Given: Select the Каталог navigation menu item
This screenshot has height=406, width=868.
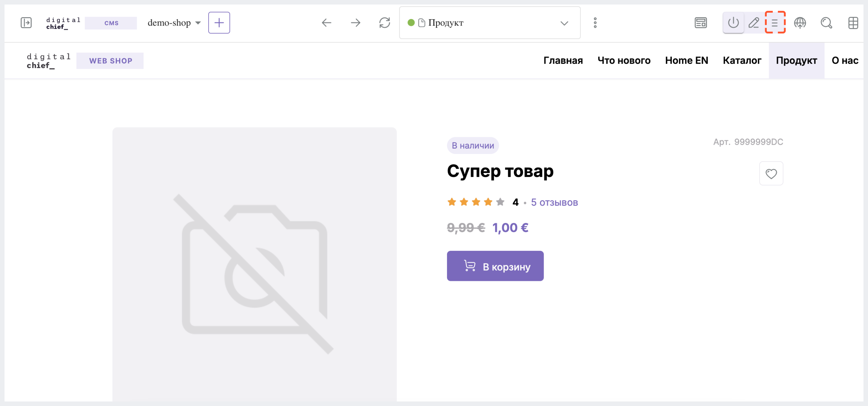Looking at the screenshot, I should click(742, 61).
